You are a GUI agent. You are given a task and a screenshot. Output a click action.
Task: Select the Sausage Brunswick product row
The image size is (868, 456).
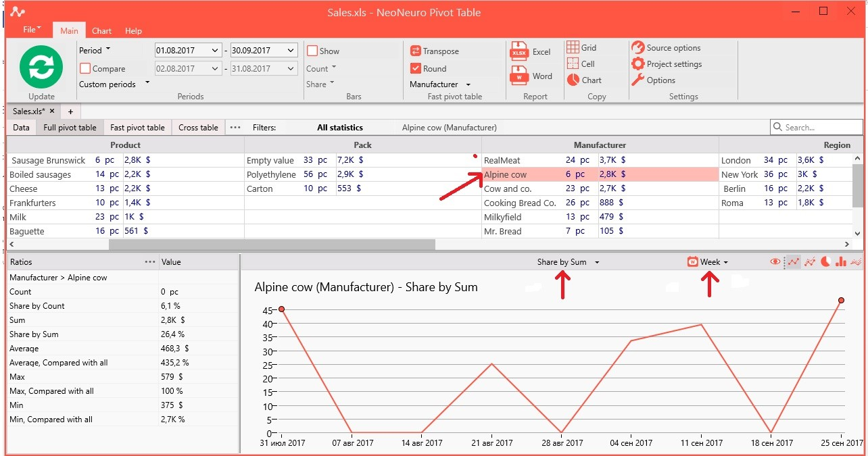click(x=125, y=160)
